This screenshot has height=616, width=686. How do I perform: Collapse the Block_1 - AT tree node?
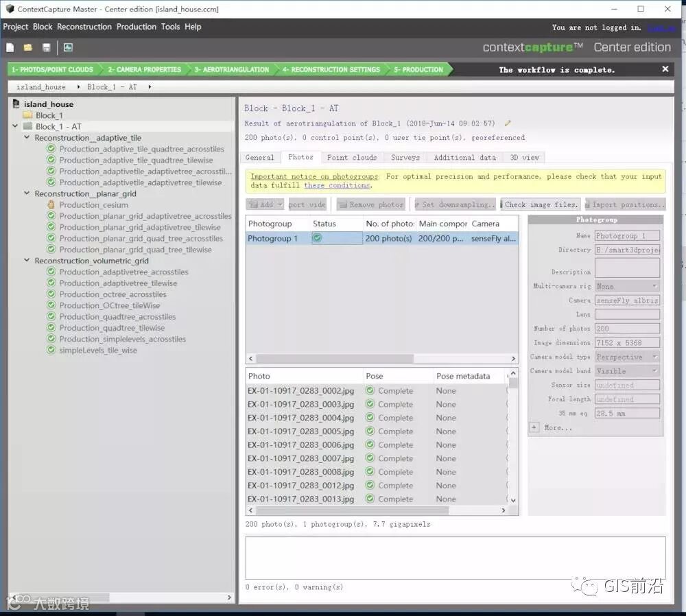(x=15, y=126)
